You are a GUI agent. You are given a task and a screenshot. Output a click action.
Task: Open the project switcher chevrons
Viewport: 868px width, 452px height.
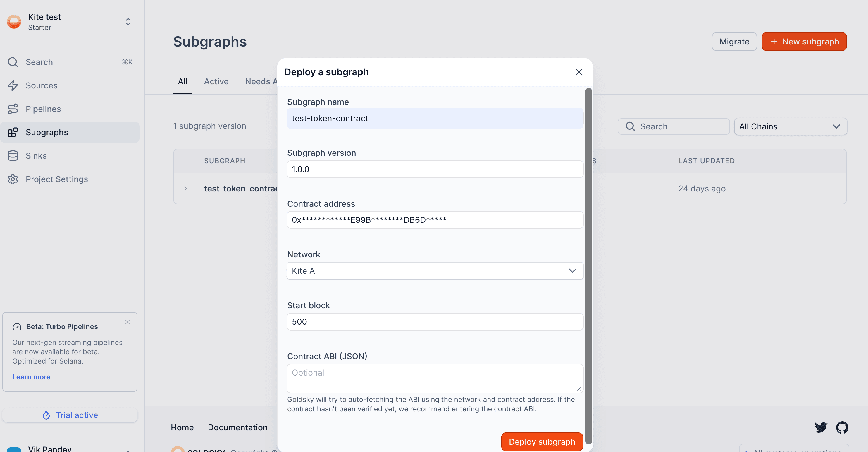click(128, 22)
